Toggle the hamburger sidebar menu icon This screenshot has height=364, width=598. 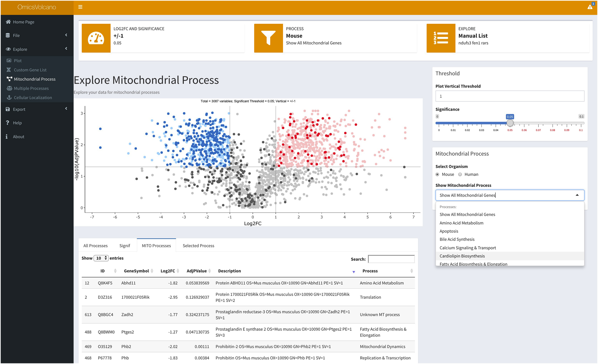80,7
